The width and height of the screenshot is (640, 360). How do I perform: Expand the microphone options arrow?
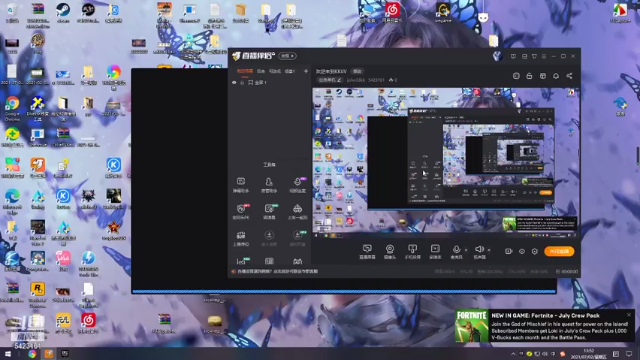coord(466,250)
